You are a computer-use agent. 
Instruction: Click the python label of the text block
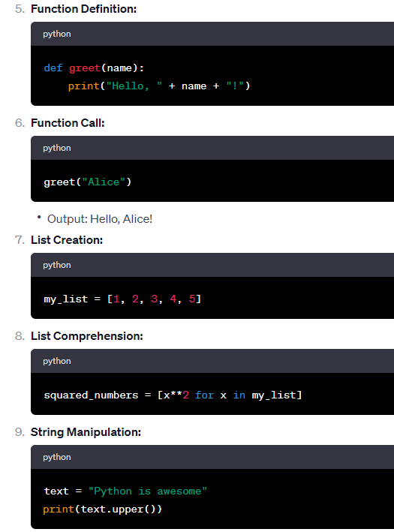pos(57,457)
